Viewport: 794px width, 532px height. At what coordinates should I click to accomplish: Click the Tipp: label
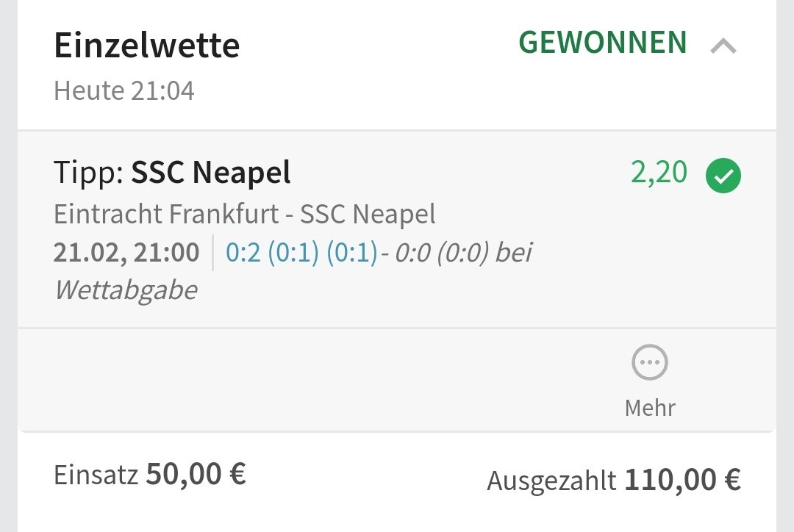[90, 173]
